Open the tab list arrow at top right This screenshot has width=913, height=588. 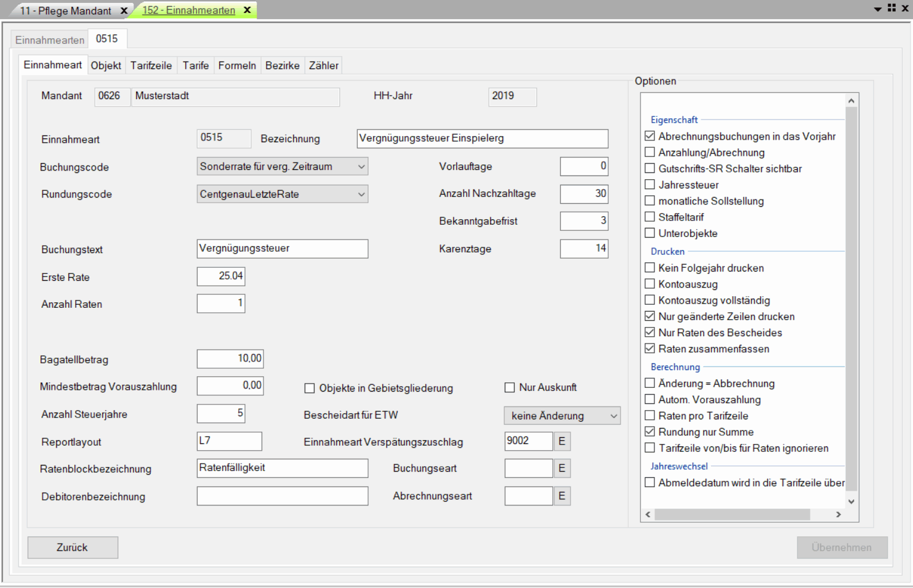tap(877, 9)
